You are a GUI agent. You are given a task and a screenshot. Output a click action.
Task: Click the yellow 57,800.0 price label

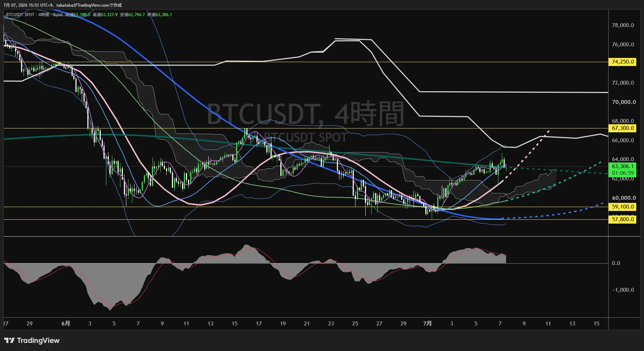pyautogui.click(x=623, y=219)
